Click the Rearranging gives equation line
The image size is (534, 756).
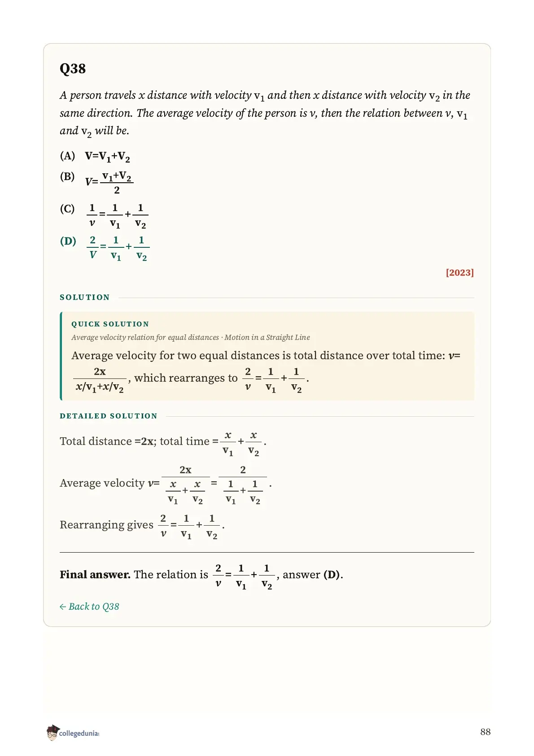click(142, 526)
